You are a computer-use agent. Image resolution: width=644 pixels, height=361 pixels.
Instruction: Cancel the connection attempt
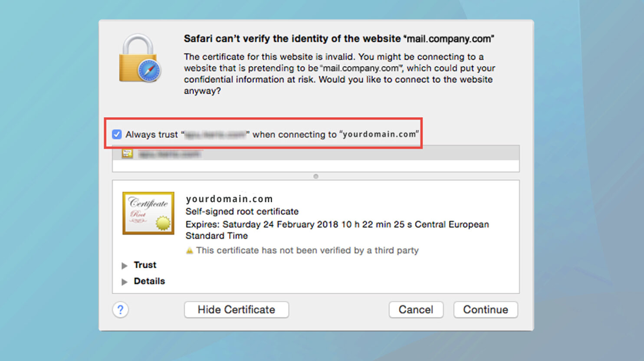(x=416, y=310)
